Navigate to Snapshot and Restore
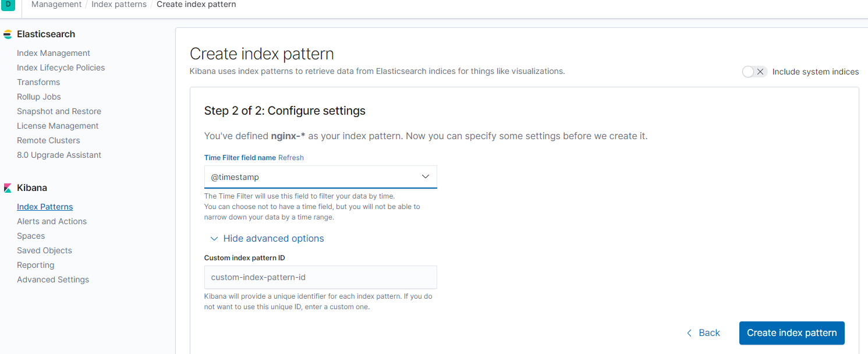This screenshot has width=868, height=354. coord(59,111)
